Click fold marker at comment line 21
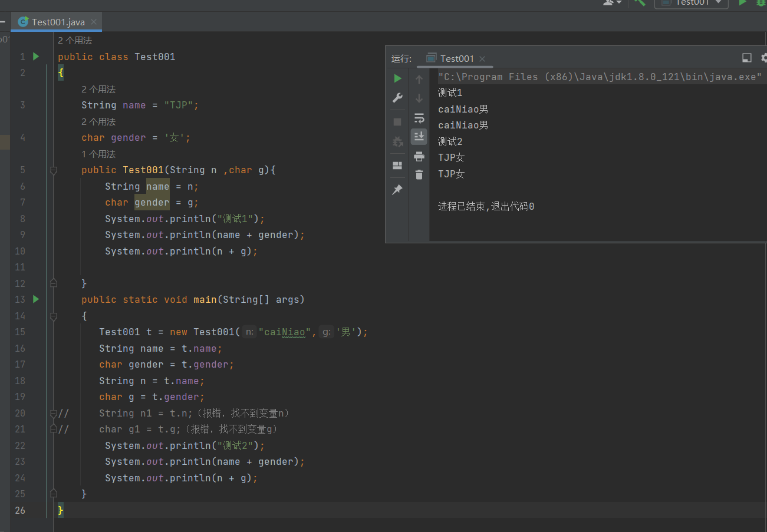 [x=54, y=429]
